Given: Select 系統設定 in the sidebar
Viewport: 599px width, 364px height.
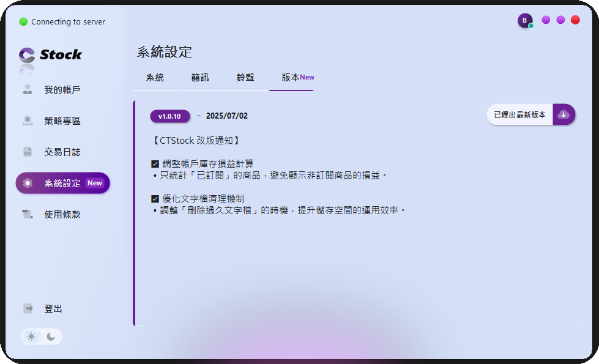Looking at the screenshot, I should click(62, 183).
